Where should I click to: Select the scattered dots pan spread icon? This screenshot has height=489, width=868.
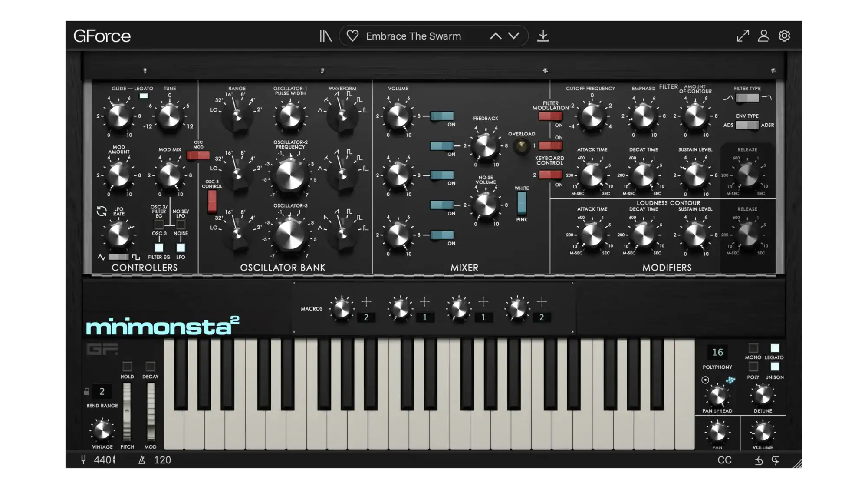pos(730,380)
